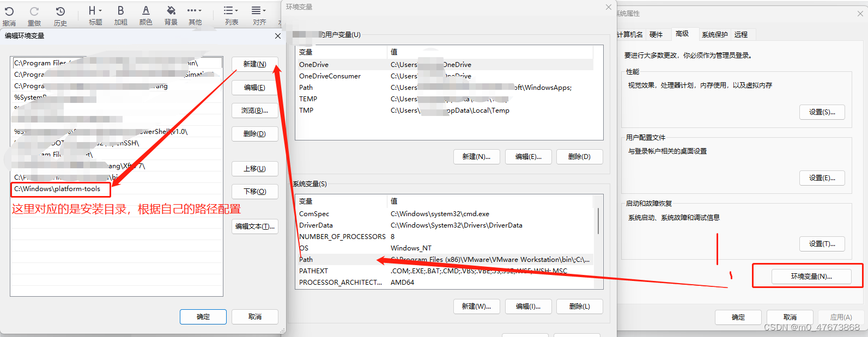Click 删除(D) under user variables
868x337 pixels.
(x=579, y=157)
